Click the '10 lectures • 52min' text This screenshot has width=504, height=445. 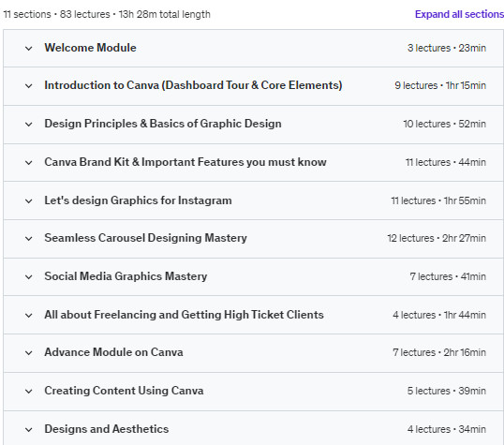pos(445,124)
